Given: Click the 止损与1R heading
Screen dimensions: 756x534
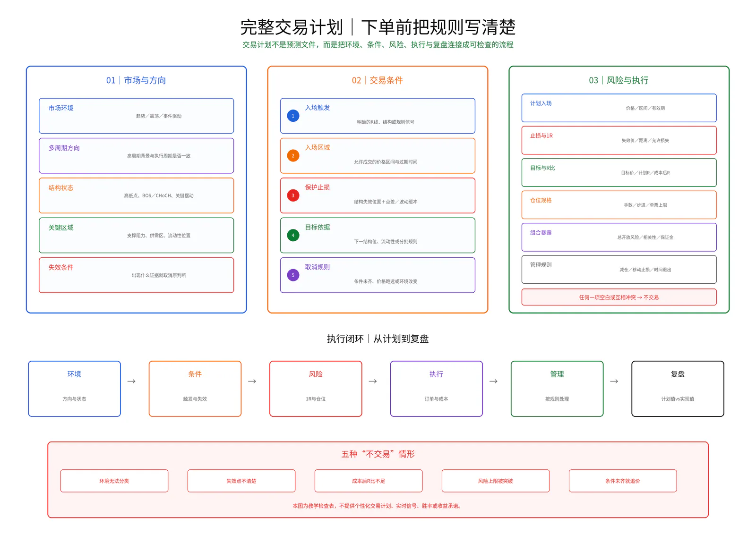Looking at the screenshot, I should coord(541,136).
